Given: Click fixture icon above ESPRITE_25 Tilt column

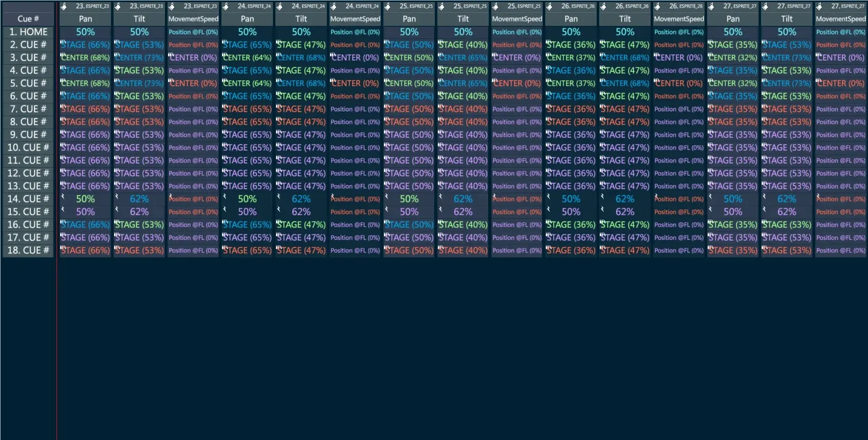Looking at the screenshot, I should pyautogui.click(x=441, y=7).
